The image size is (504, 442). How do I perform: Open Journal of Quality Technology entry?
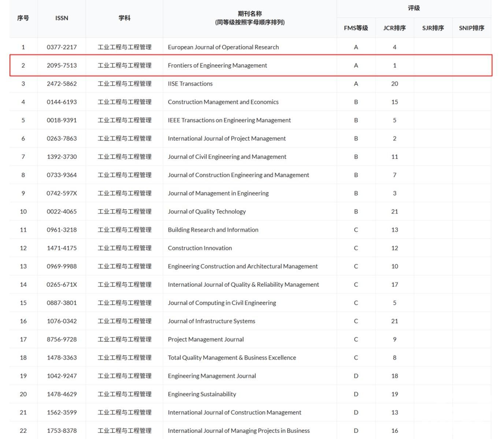[207, 211]
